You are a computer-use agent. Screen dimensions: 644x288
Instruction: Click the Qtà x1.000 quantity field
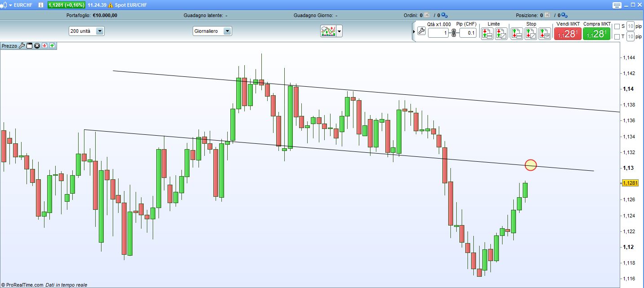(x=438, y=33)
